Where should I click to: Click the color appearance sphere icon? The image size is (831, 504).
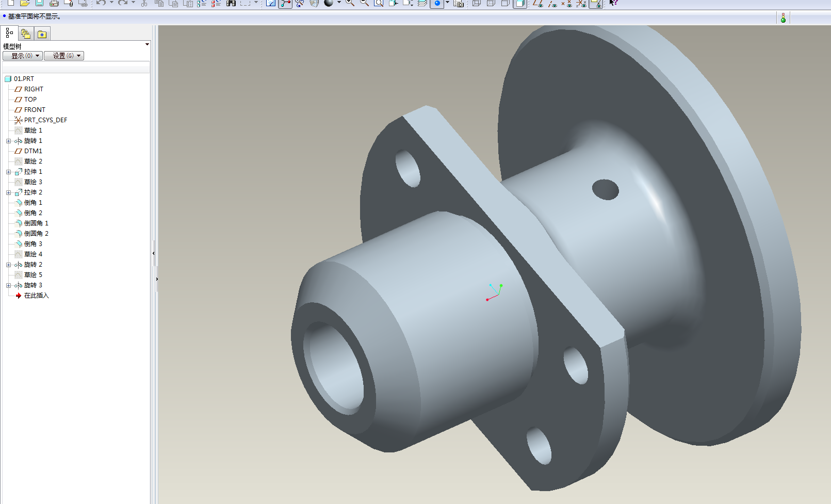[x=328, y=3]
